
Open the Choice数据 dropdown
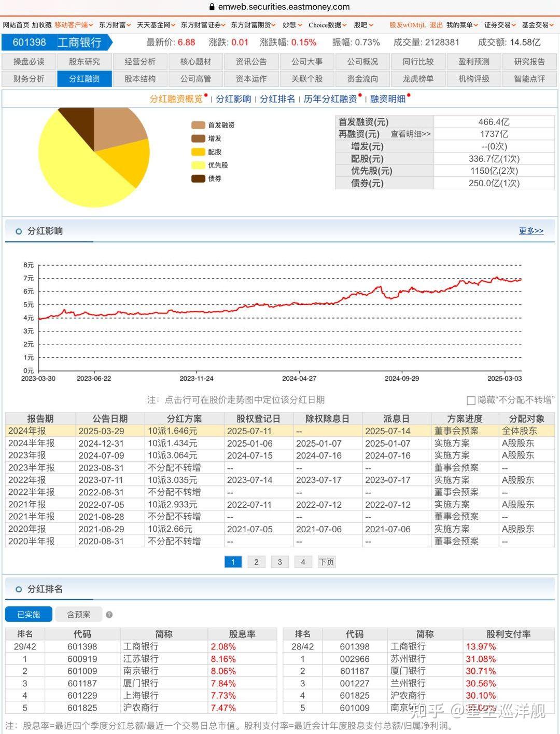tap(328, 25)
